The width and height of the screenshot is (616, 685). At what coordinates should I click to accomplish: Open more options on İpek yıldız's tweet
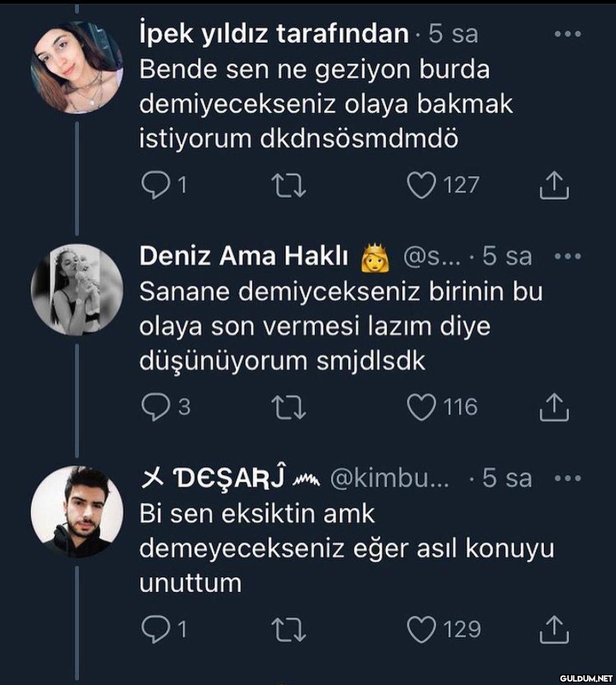pos(568,34)
